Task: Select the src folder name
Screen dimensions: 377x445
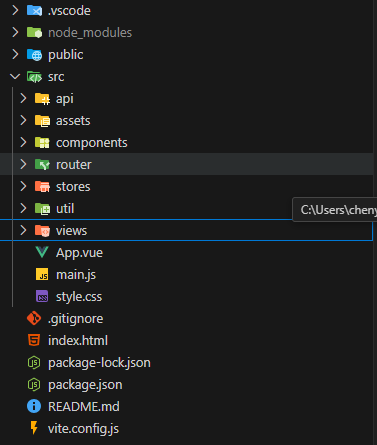Action: 56,77
